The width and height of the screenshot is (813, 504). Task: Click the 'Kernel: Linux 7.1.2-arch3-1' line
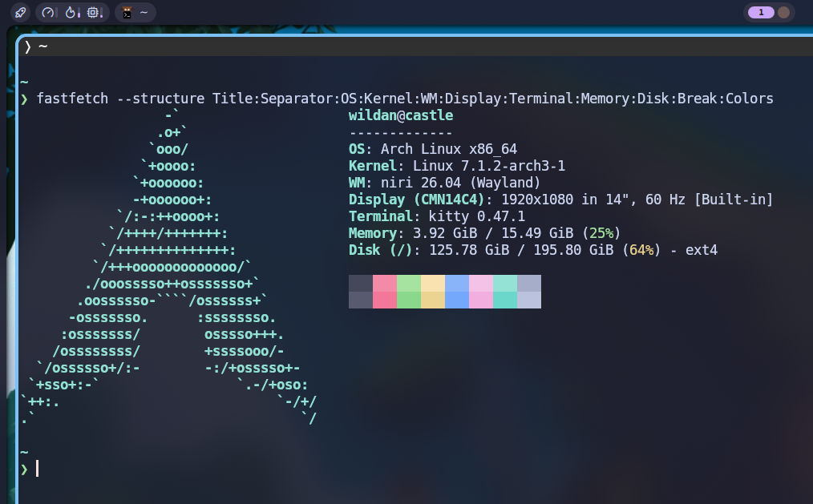[457, 166]
